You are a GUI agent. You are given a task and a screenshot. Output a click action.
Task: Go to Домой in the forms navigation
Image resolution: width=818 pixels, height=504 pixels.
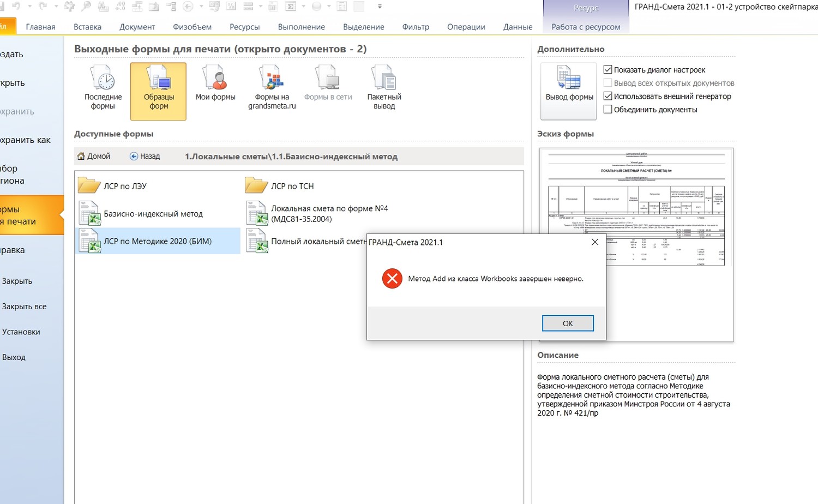(x=94, y=157)
